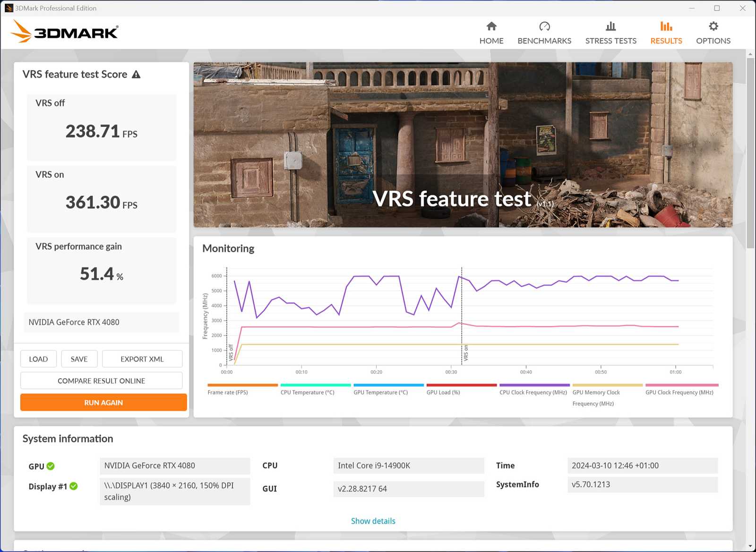Click the scrollbar up arrow

(750, 54)
